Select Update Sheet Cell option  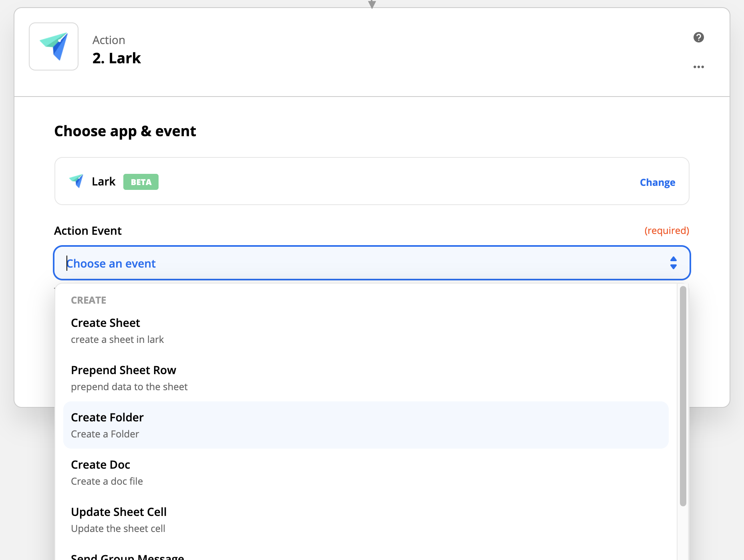[x=119, y=512]
